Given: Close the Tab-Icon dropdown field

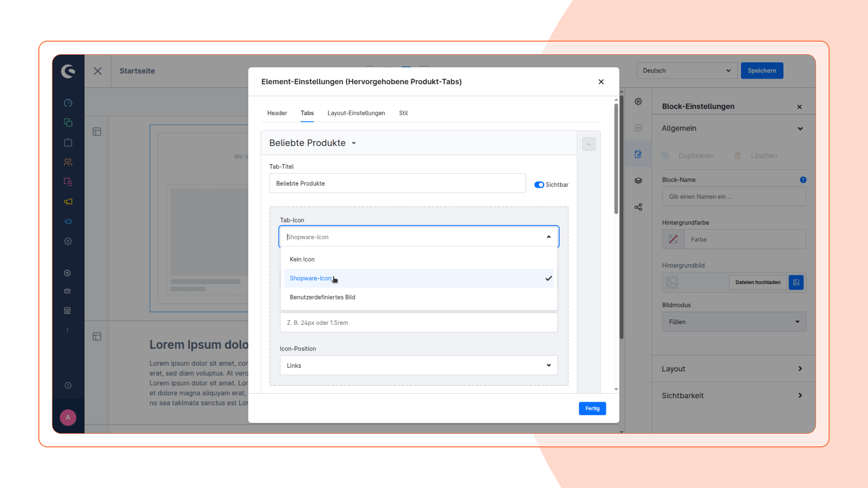Looking at the screenshot, I should (419, 237).
